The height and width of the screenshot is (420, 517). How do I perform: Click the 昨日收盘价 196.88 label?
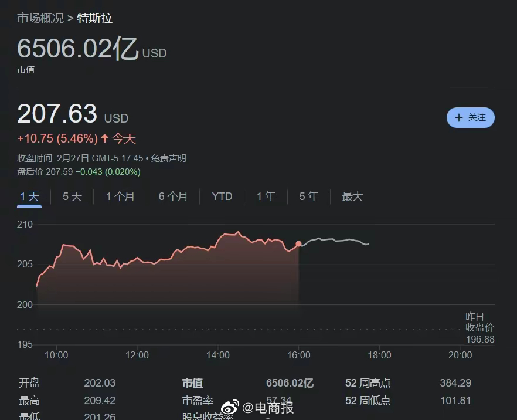(479, 328)
